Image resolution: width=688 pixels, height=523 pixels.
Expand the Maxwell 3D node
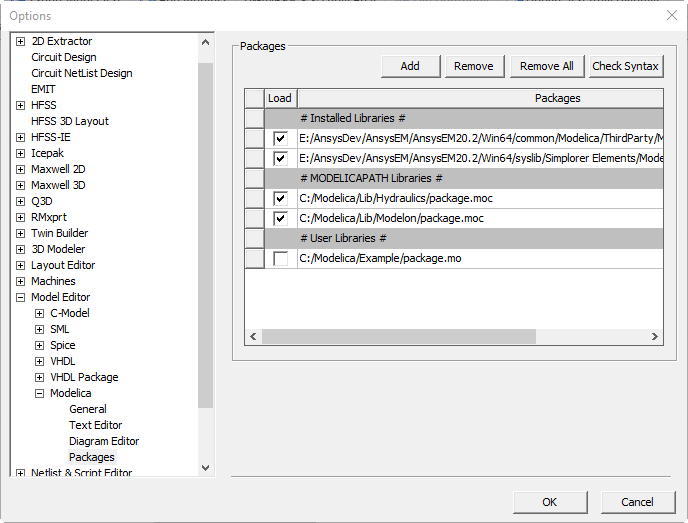pyautogui.click(x=21, y=185)
